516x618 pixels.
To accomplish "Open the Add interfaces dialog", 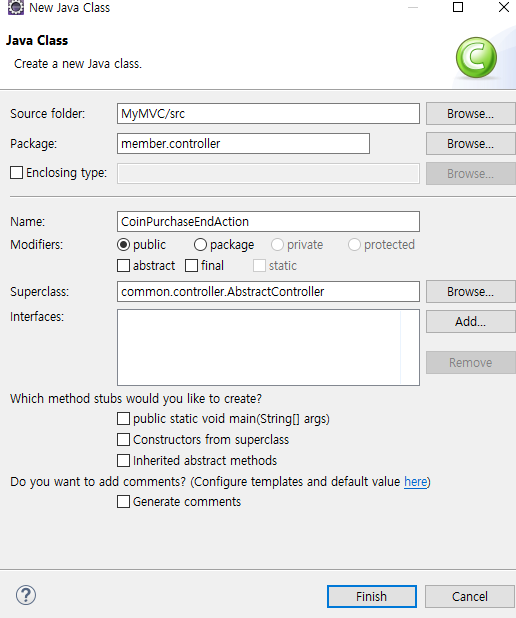I will (471, 322).
